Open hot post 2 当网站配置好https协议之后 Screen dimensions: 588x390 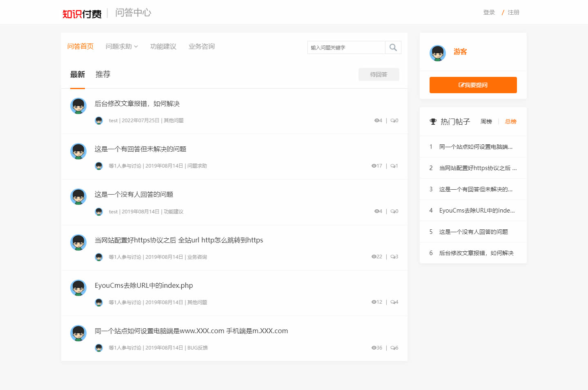(478, 168)
